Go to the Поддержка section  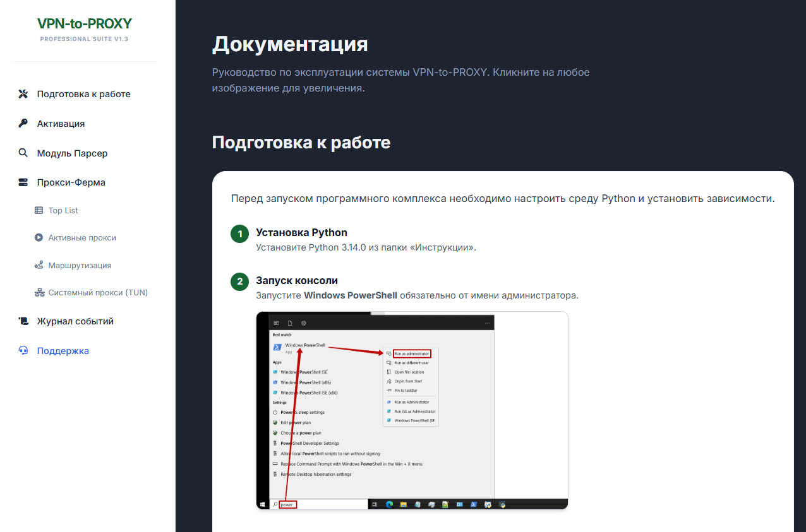point(63,351)
